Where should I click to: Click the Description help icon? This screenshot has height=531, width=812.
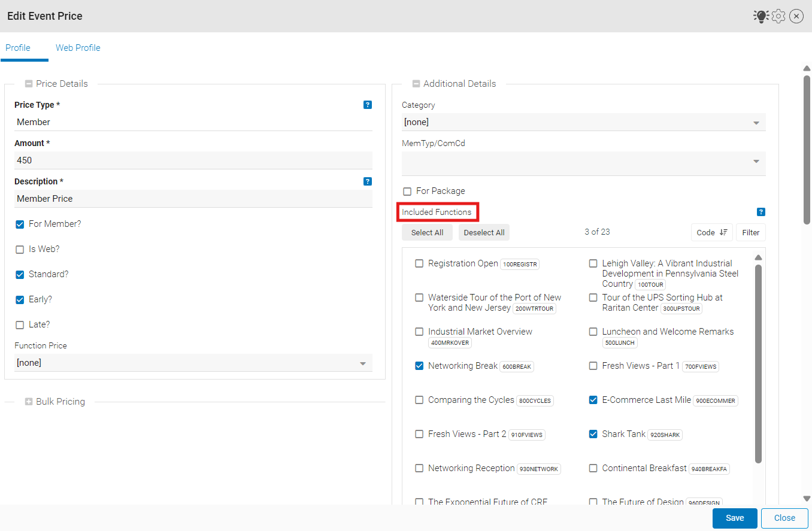point(368,181)
